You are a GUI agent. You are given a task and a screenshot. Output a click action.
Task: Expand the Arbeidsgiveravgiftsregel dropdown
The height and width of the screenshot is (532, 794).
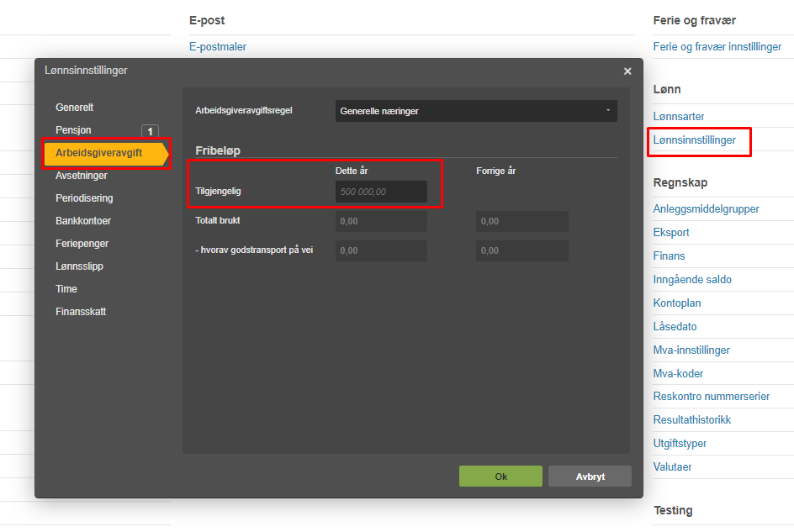click(x=476, y=111)
